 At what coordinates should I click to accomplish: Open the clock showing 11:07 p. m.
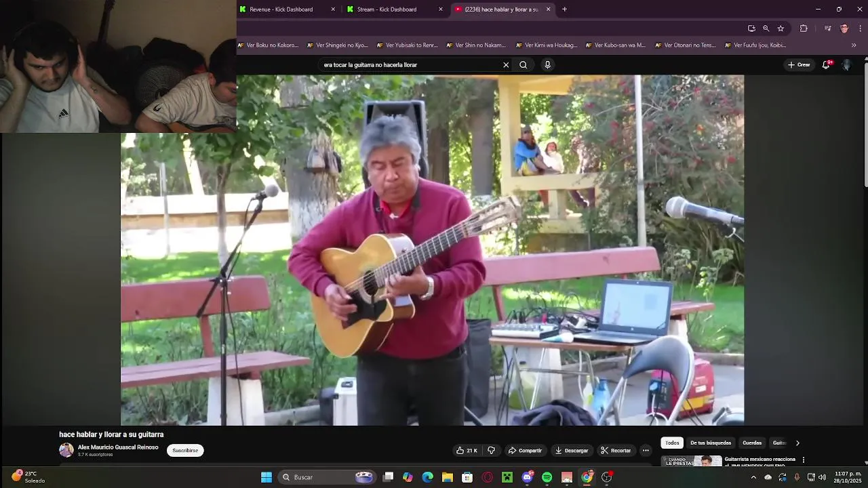[848, 477]
